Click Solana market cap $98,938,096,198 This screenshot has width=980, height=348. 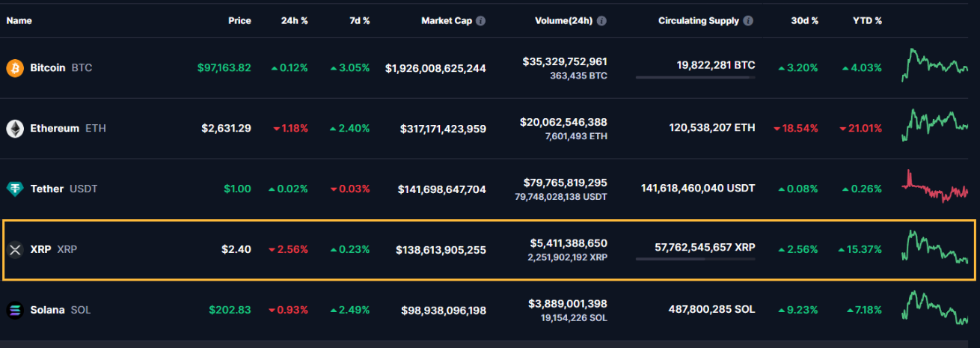444,310
